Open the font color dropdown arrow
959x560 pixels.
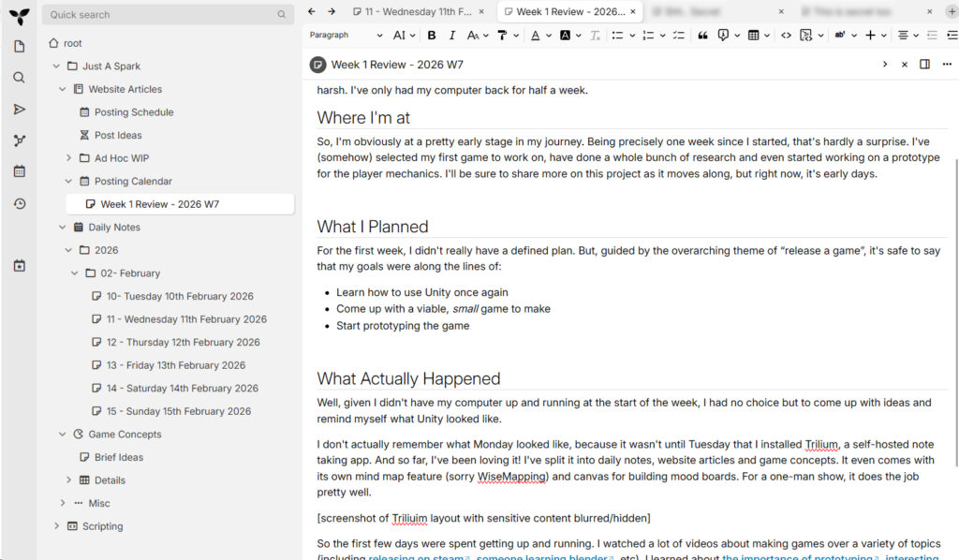pyautogui.click(x=549, y=36)
